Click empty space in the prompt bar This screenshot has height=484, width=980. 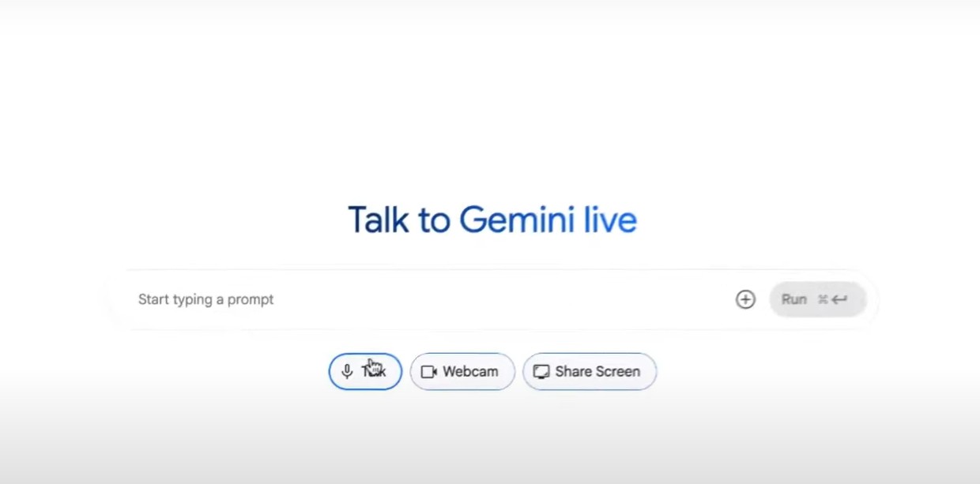point(506,299)
